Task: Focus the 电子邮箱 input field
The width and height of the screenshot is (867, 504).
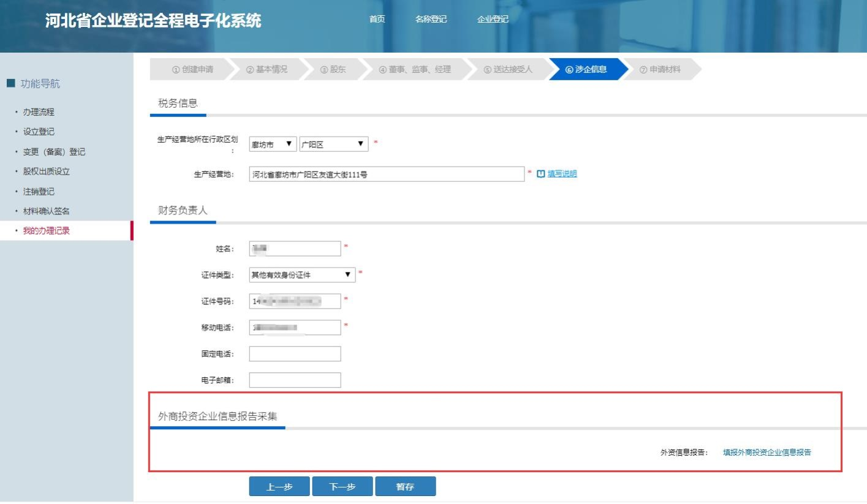Action: pos(295,380)
